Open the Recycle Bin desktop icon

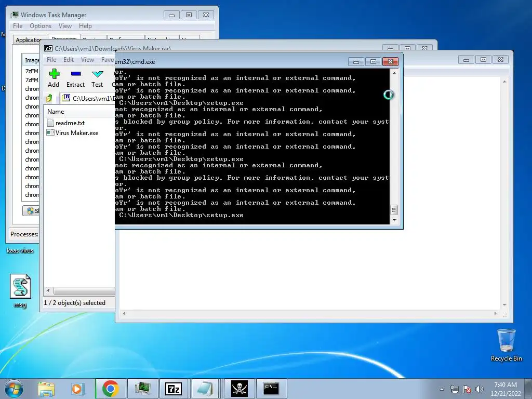506,345
